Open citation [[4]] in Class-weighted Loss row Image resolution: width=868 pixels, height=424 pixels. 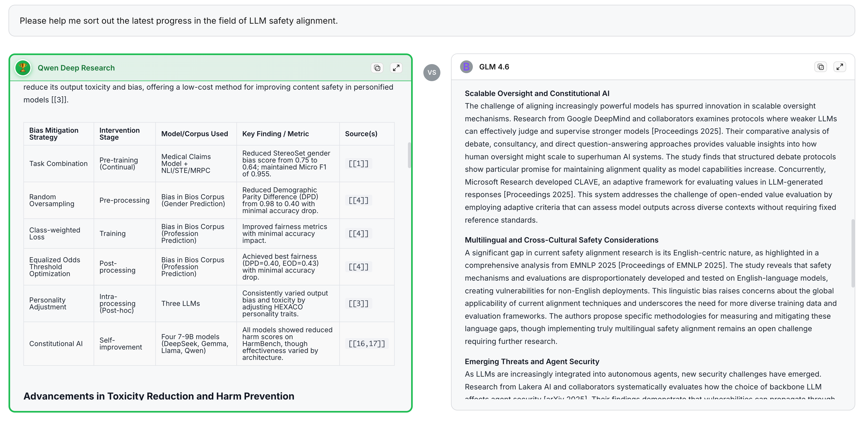tap(358, 234)
